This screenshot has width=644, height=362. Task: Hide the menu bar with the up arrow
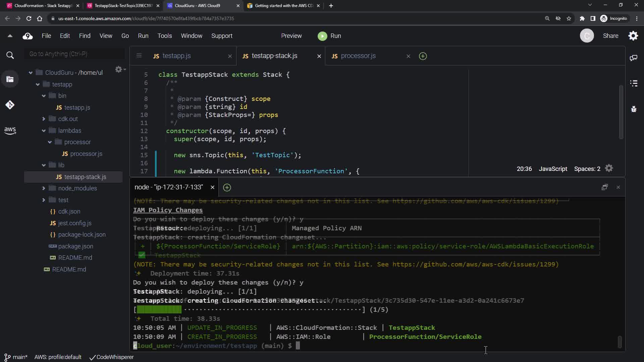pyautogui.click(x=10, y=36)
